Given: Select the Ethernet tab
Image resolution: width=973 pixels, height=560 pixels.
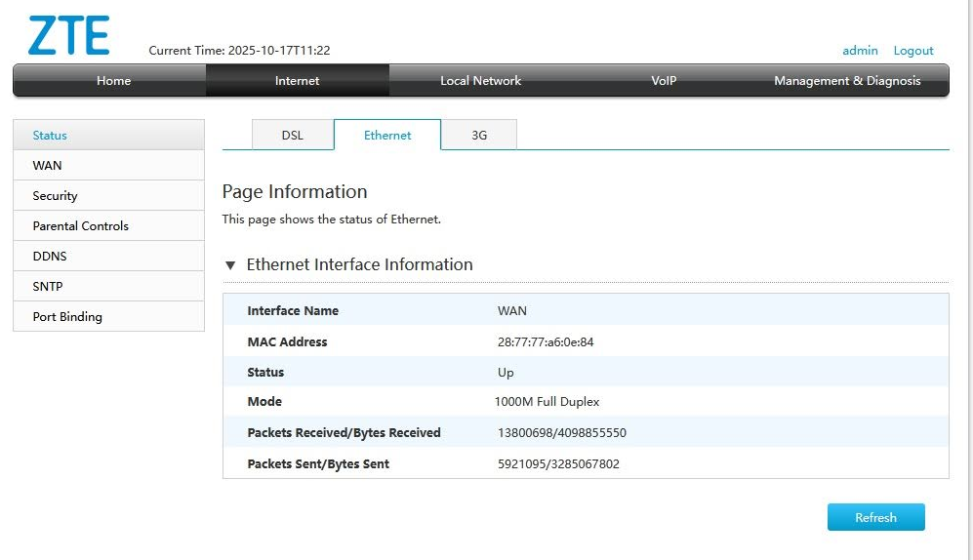Looking at the screenshot, I should [387, 136].
